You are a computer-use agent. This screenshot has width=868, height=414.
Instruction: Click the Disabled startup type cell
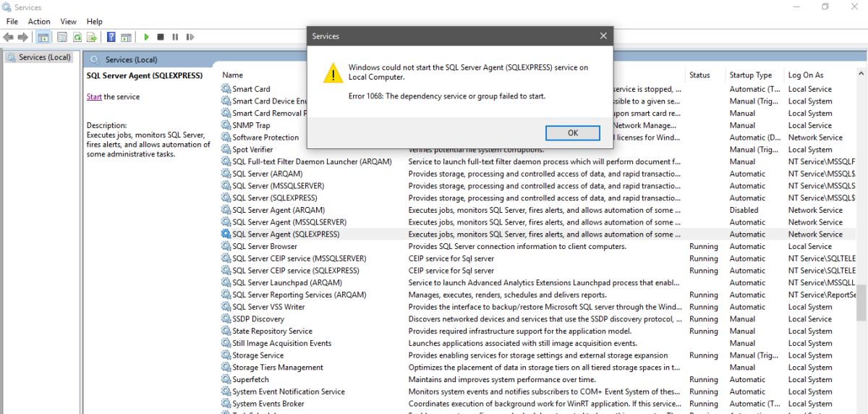744,210
